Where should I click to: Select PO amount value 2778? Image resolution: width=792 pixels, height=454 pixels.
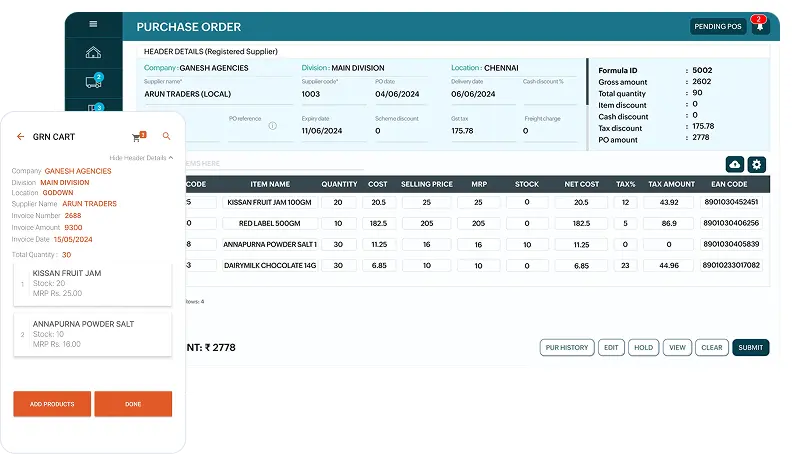(x=701, y=137)
